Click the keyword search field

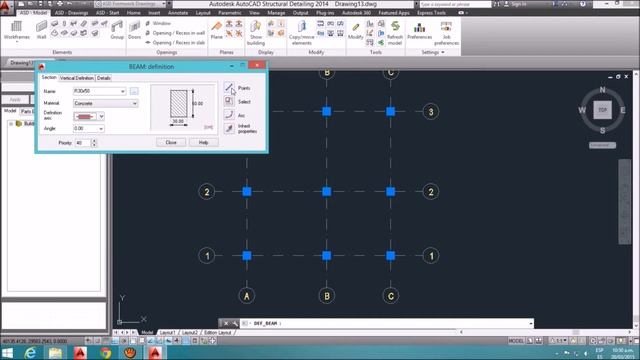click(455, 4)
